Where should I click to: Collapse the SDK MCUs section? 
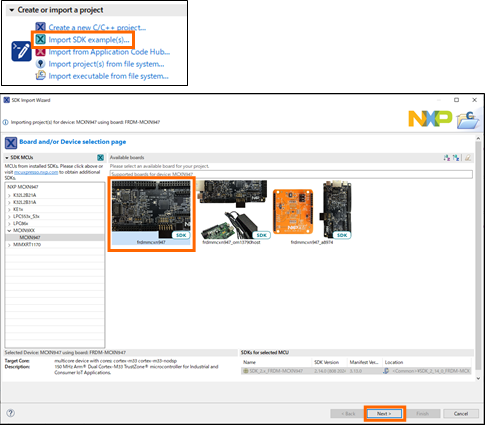click(x=7, y=158)
